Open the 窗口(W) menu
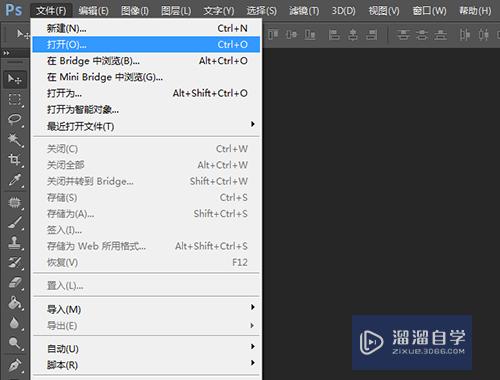 pos(429,11)
